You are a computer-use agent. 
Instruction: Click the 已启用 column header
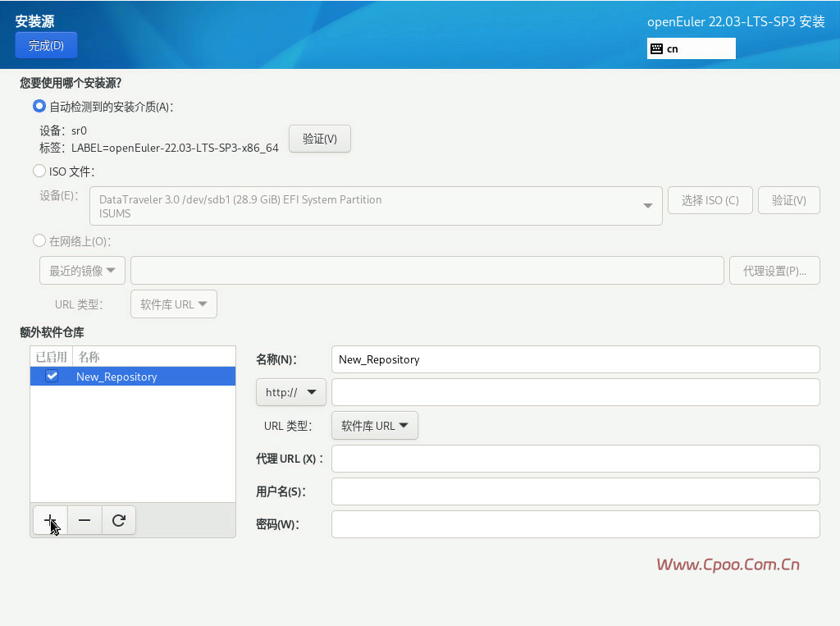[x=52, y=357]
